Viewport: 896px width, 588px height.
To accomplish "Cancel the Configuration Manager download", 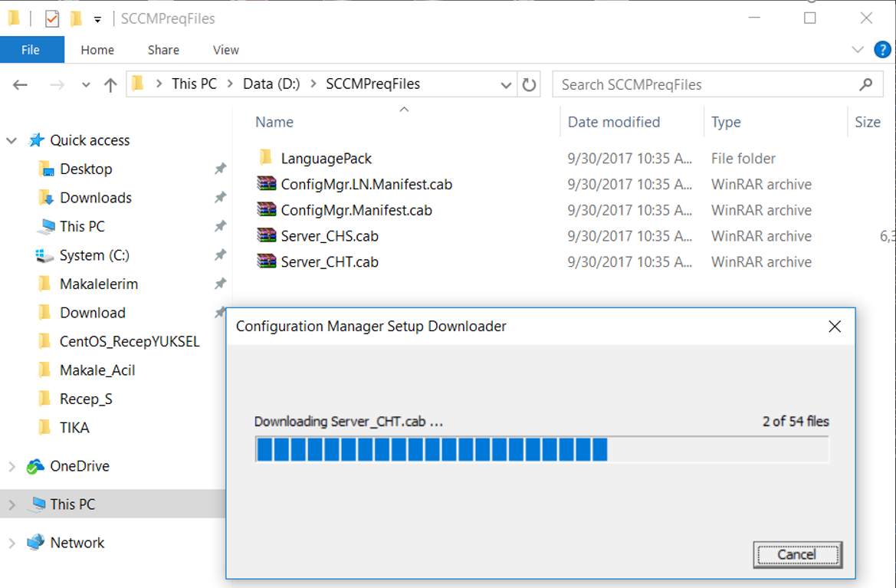I will tap(797, 555).
